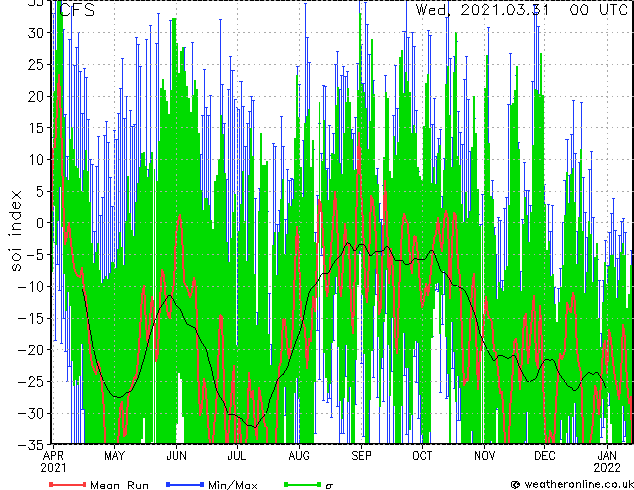Select the Min/Max legend text
This screenshot has width=634, height=490.
(x=232, y=485)
